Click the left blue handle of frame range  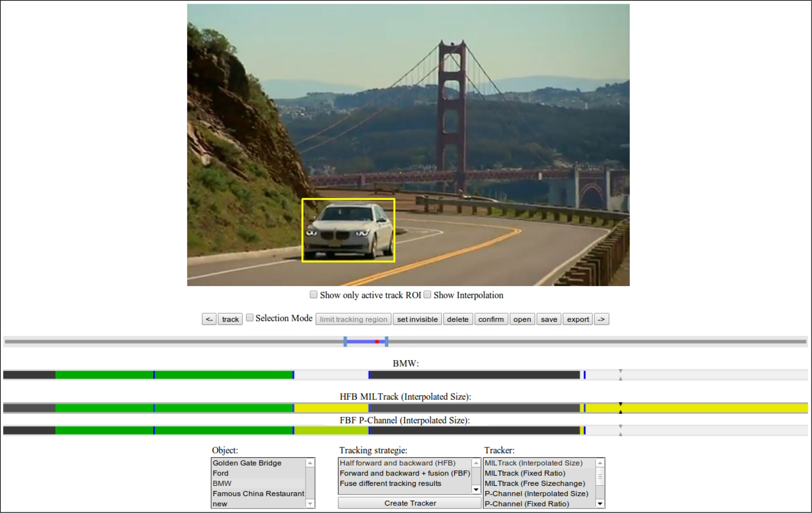pyautogui.click(x=345, y=342)
